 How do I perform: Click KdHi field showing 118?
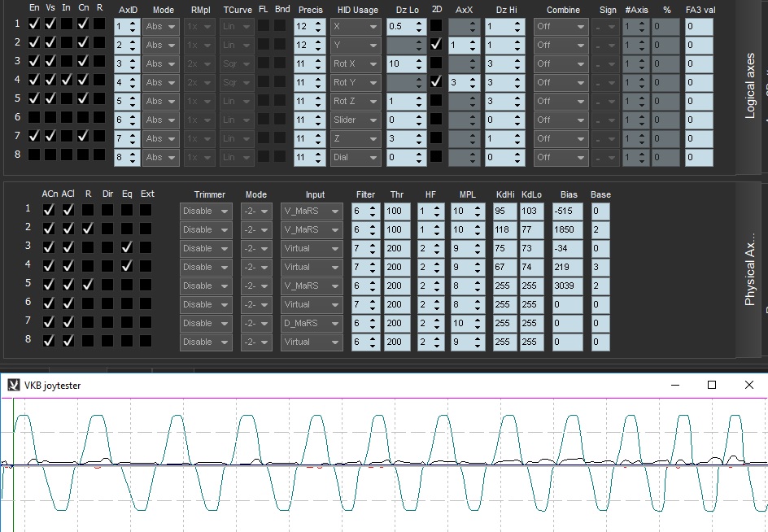tap(504, 229)
